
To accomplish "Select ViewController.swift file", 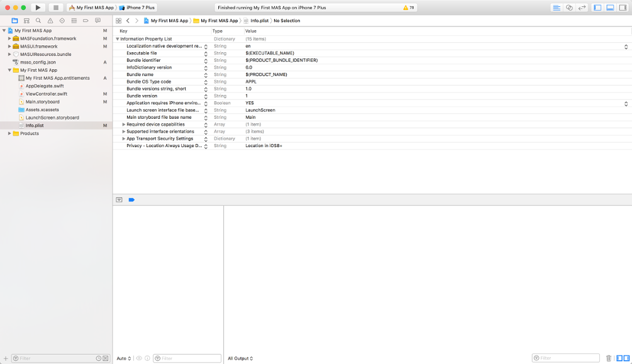I will (47, 94).
